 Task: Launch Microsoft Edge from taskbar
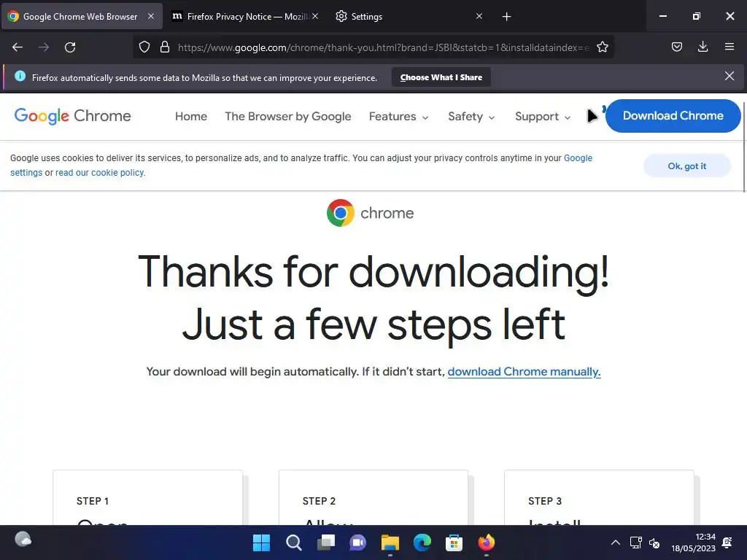422,542
